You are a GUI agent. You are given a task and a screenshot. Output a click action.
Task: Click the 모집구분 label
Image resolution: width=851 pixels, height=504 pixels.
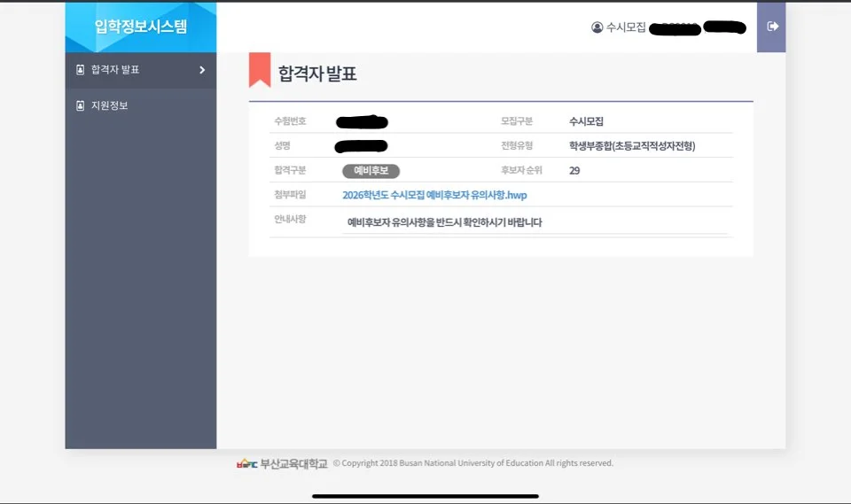(517, 121)
